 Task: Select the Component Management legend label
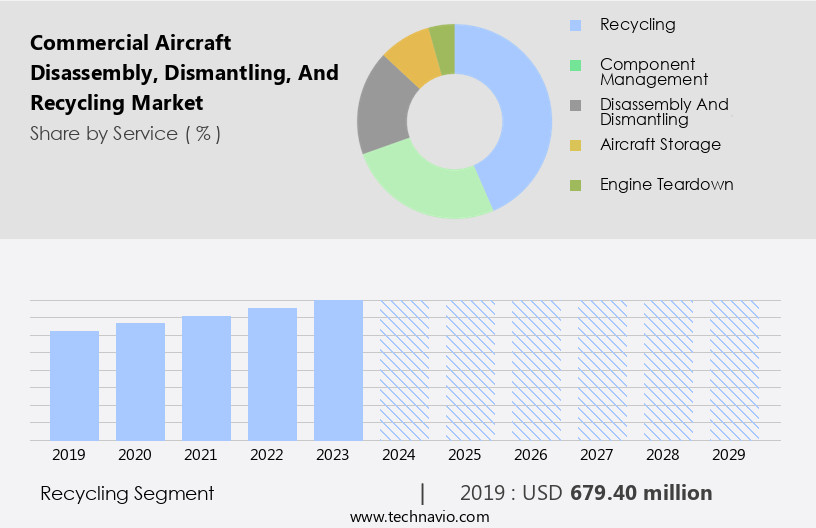pos(654,72)
